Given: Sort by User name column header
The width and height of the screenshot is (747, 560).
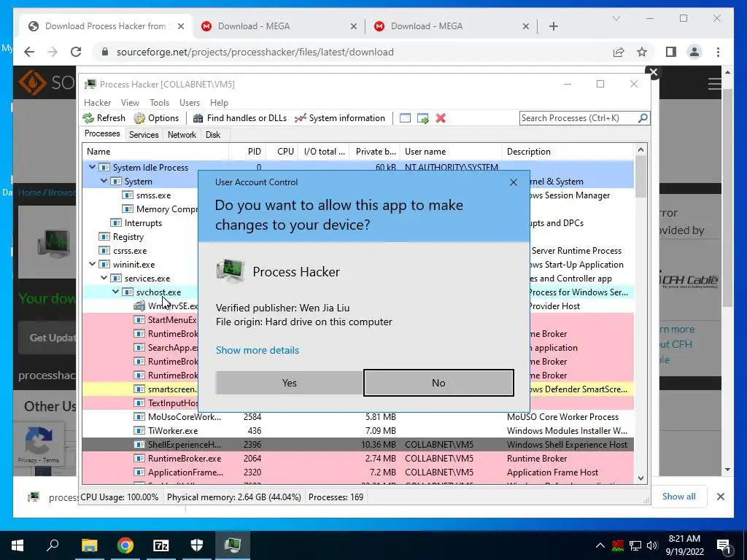Looking at the screenshot, I should point(451,152).
